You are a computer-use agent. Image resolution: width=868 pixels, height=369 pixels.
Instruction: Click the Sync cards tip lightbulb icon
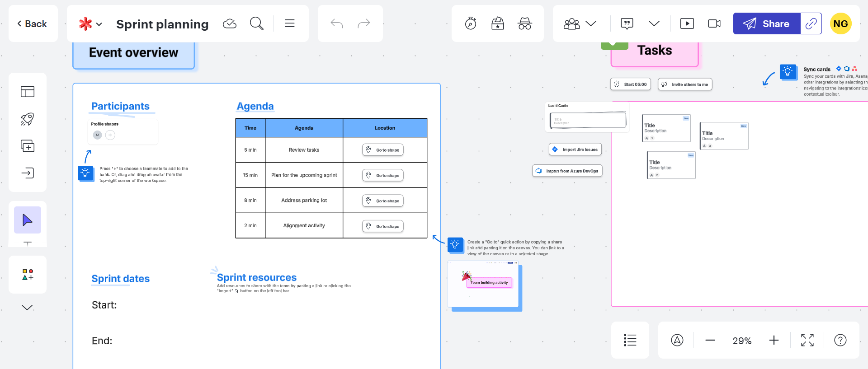(788, 71)
